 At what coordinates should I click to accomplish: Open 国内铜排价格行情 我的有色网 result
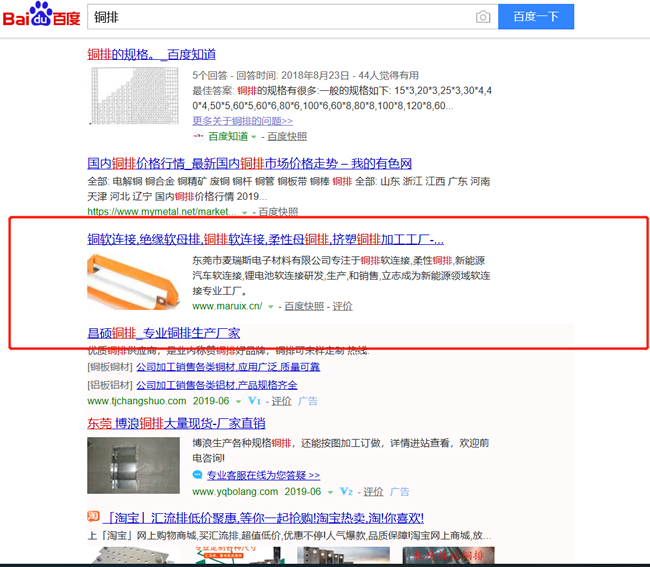point(249,163)
